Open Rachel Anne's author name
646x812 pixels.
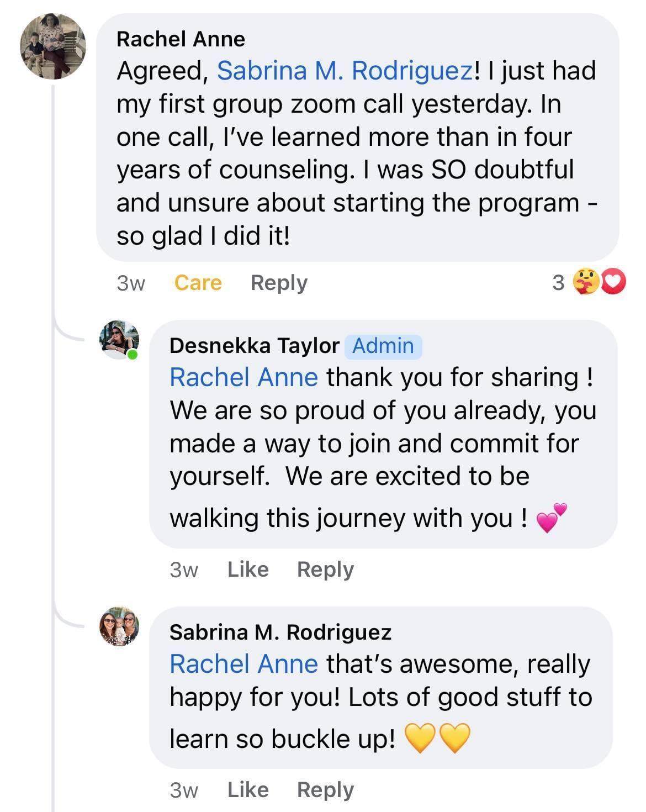point(181,39)
